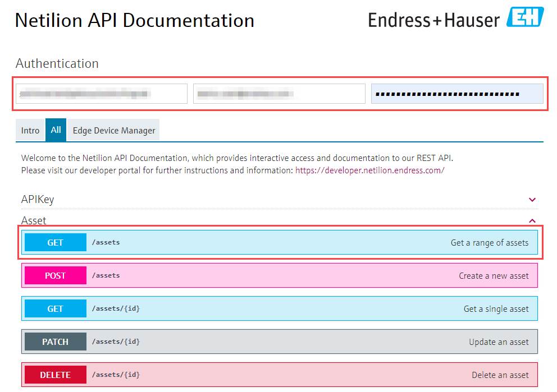
Task: Open the Edge Device Manager tab
Action: click(x=113, y=130)
